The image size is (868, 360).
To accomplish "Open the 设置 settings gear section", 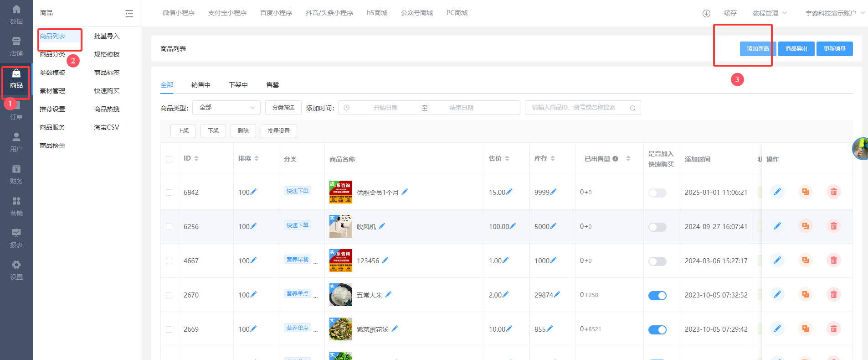I will (x=16, y=270).
